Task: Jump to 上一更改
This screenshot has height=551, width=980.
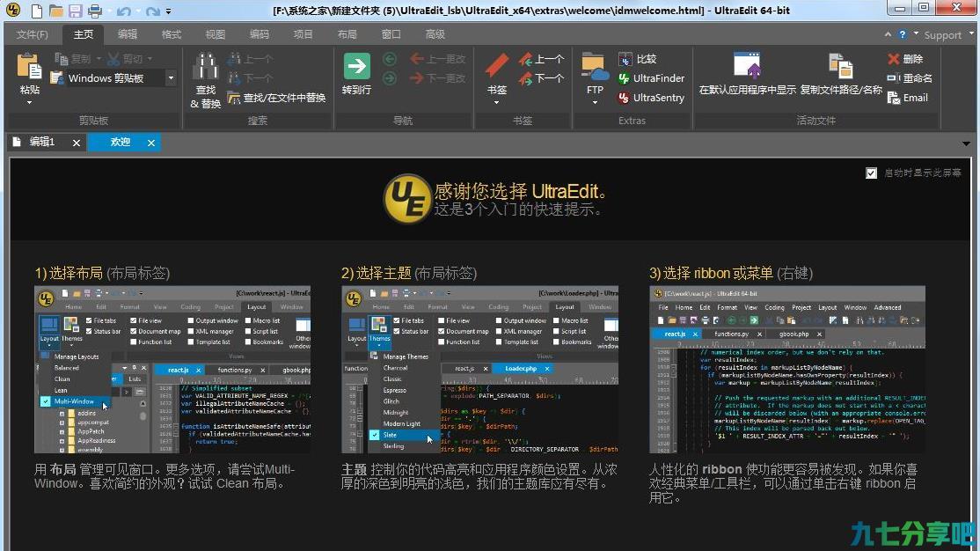Action: [437, 59]
